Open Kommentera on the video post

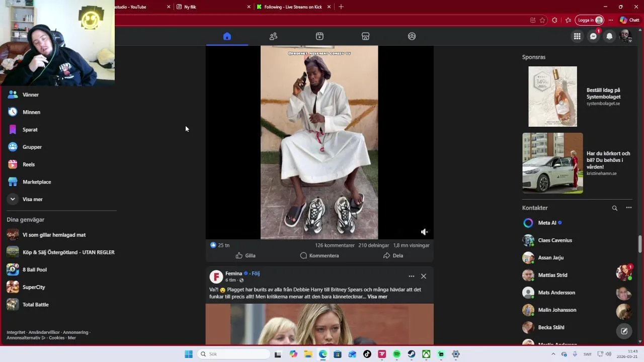(319, 255)
